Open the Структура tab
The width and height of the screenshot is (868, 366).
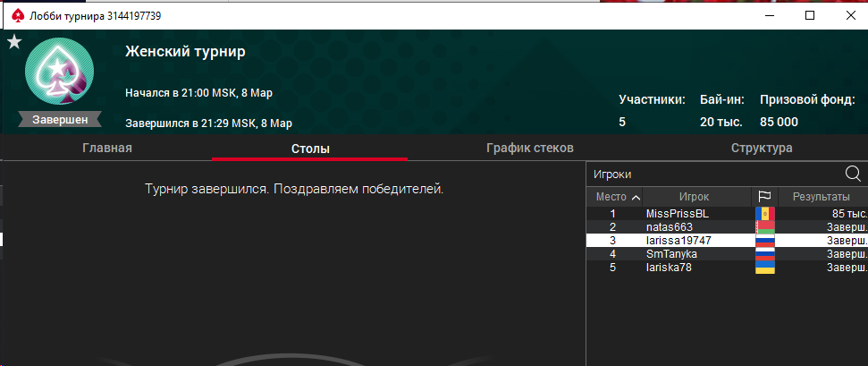[x=761, y=148]
